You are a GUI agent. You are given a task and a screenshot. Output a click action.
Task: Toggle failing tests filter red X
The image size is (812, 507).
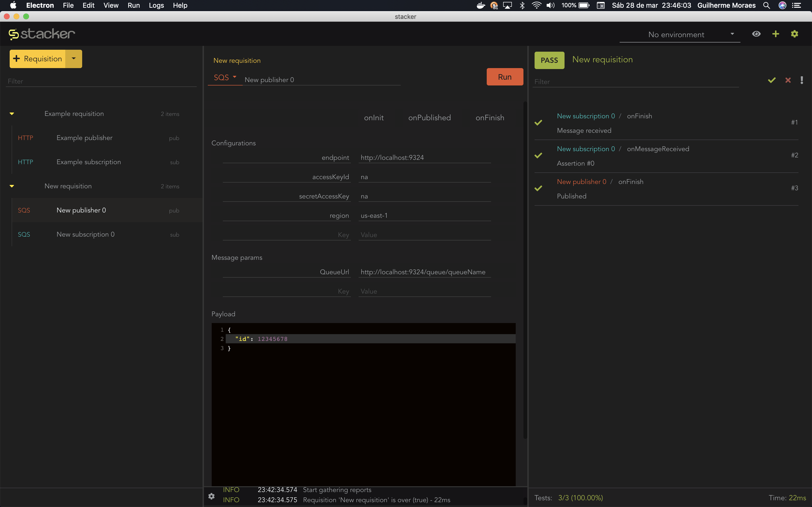click(x=788, y=80)
